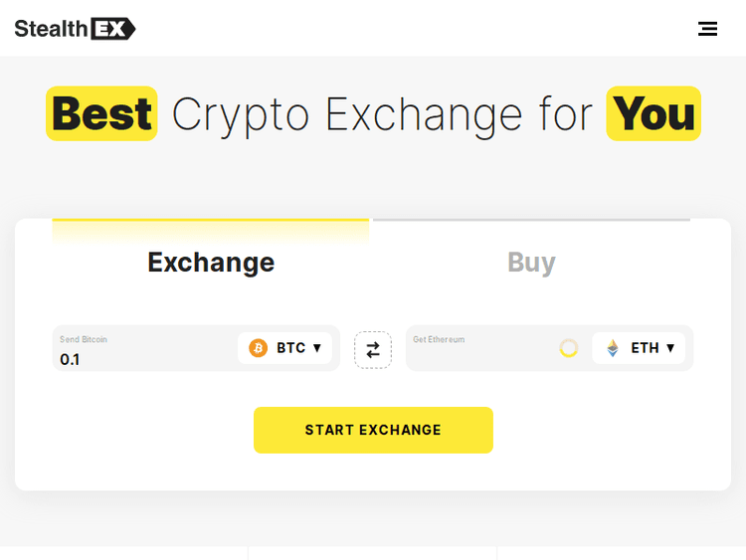Click the black EX badge in logo
This screenshot has height=560, width=746.
point(112,29)
